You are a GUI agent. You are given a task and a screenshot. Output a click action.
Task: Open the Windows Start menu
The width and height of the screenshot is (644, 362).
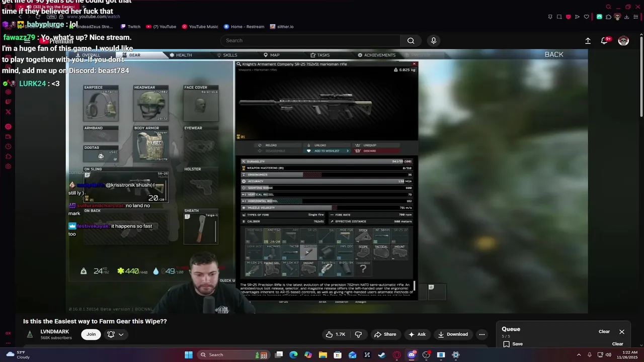pos(189,355)
